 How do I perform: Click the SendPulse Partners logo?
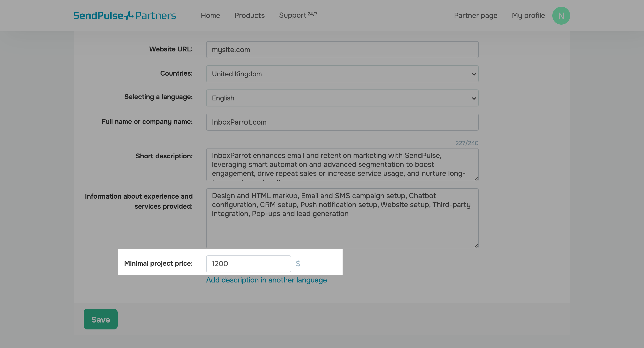tap(125, 15)
